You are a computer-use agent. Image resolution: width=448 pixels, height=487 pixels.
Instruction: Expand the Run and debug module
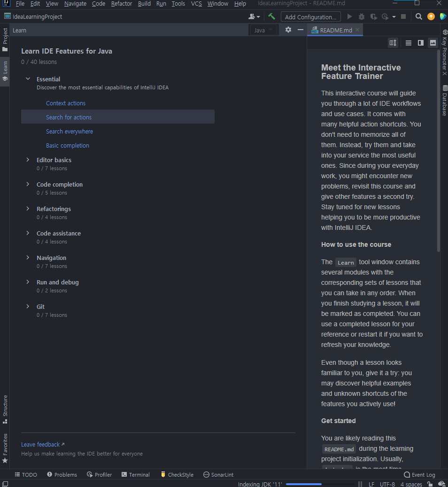tap(28, 282)
